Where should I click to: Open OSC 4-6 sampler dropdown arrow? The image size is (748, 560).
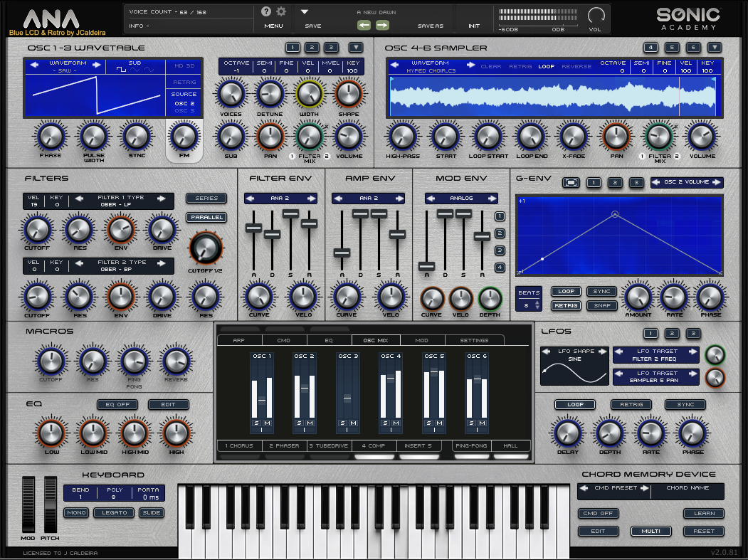(x=714, y=47)
